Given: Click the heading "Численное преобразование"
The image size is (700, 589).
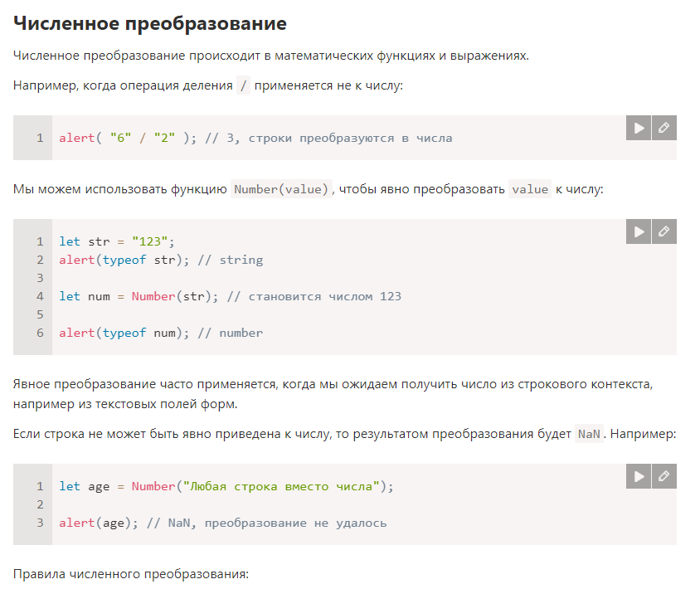Looking at the screenshot, I should pyautogui.click(x=150, y=23).
